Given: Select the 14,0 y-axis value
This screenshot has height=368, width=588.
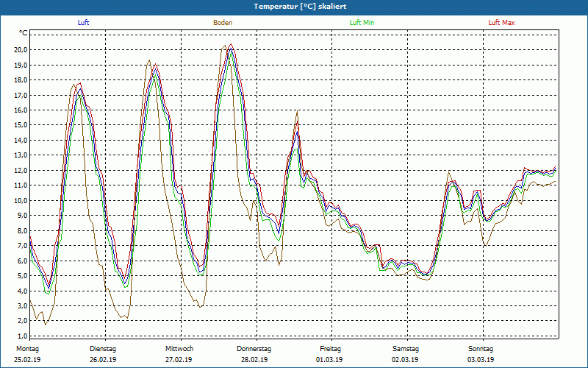Looking at the screenshot, I should click(21, 140).
